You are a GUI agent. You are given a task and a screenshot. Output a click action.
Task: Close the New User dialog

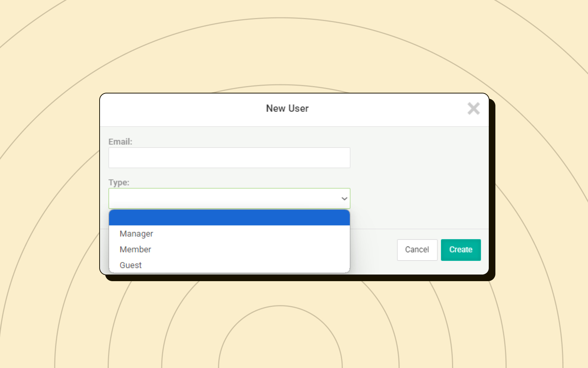[x=473, y=109]
